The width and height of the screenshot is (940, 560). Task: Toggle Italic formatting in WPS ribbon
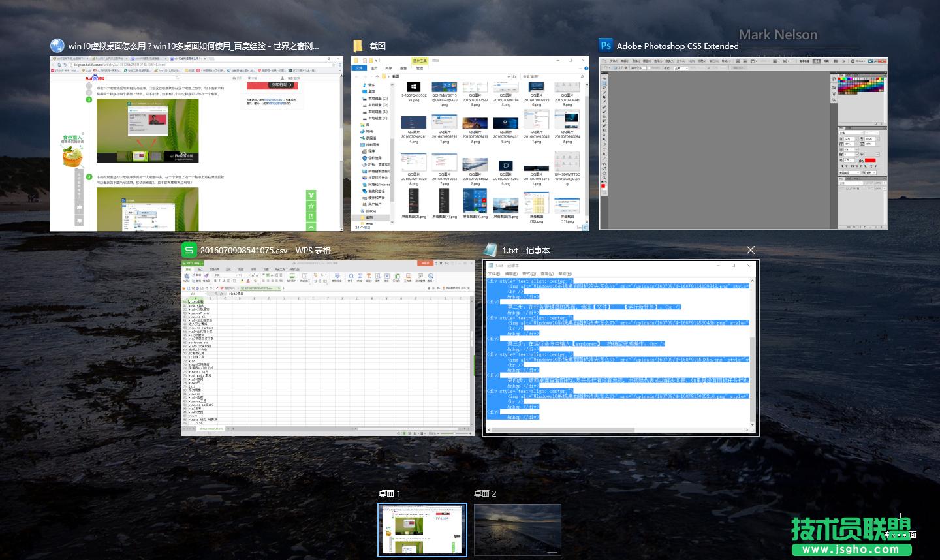(219, 279)
